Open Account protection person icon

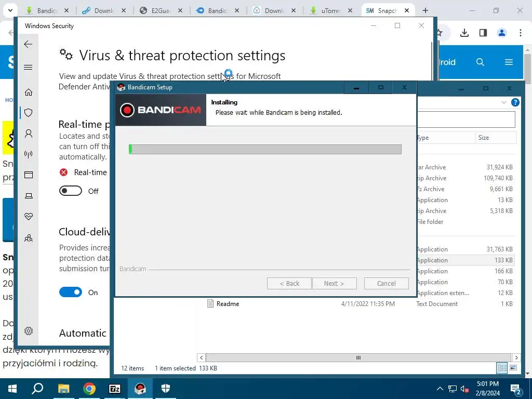click(x=29, y=134)
